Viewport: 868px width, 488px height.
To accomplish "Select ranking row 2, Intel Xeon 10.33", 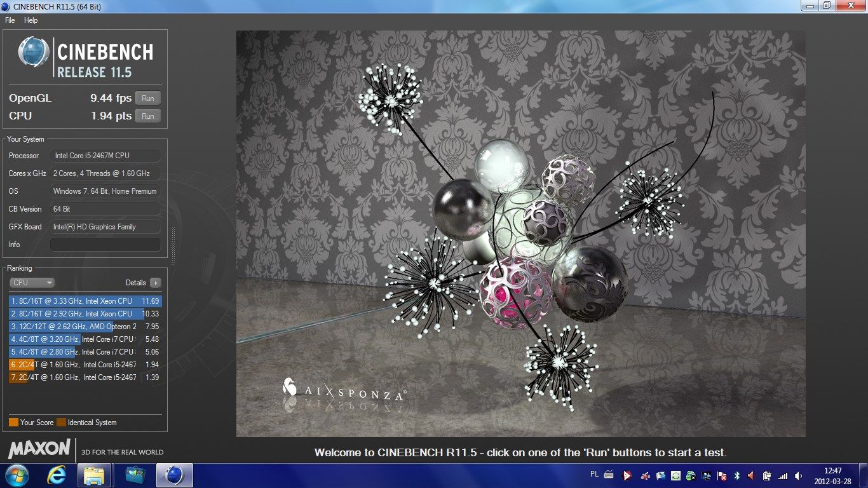I will coord(85,314).
